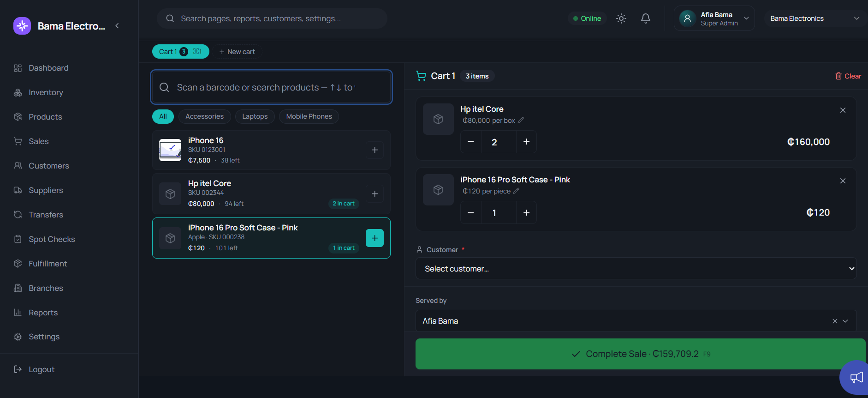
Task: Filter products by Mobile Phones
Action: (x=309, y=116)
